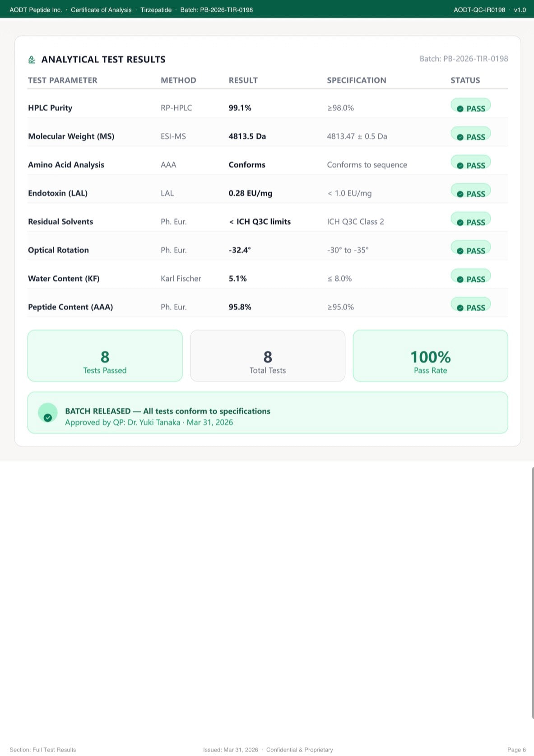Click the flask icon beside Analytical Test Results
This screenshot has height=756, width=534.
point(32,60)
